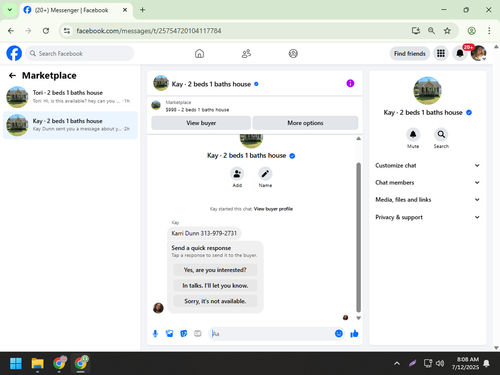500x375 pixels.
Task: Open the Marketplace $998 listing banner
Action: pyautogui.click(x=255, y=106)
